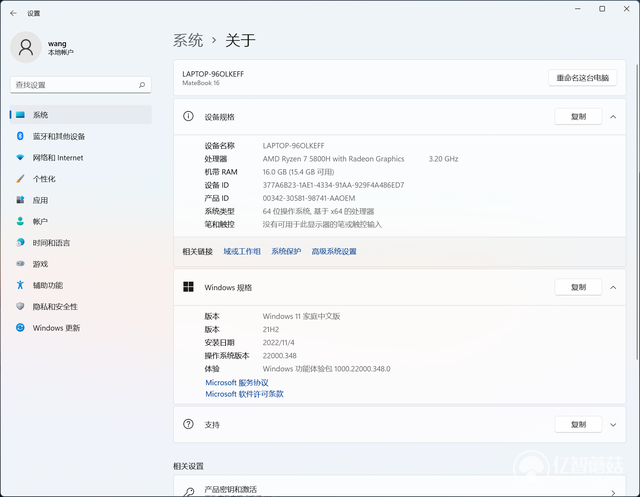
Task: Collapse the 设备规格 section chevron
Action: [x=613, y=117]
